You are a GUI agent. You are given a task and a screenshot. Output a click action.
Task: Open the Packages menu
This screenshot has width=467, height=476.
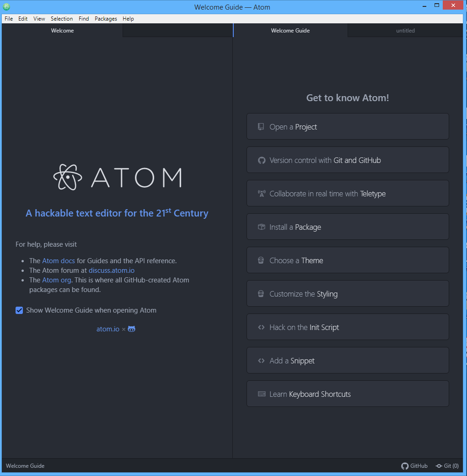click(x=106, y=19)
